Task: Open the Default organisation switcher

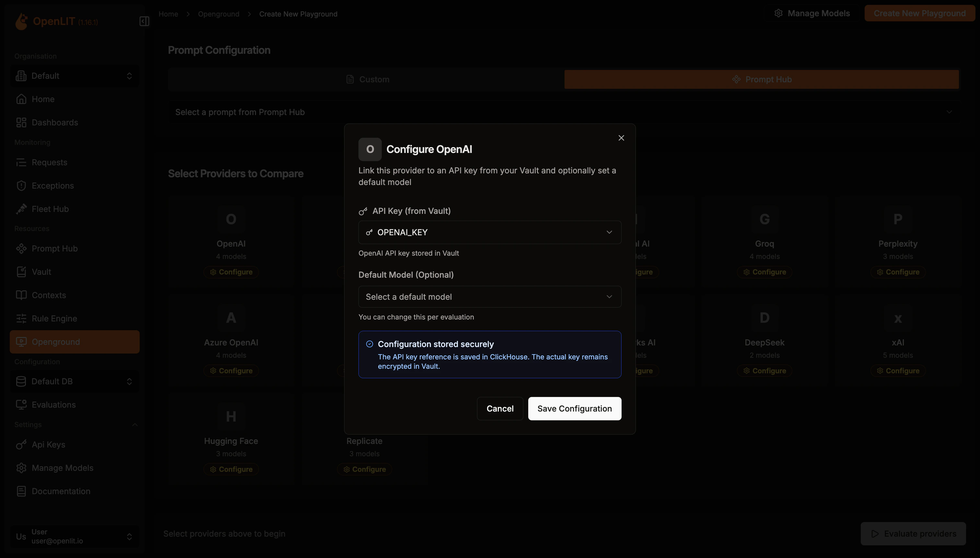Action: (75, 76)
